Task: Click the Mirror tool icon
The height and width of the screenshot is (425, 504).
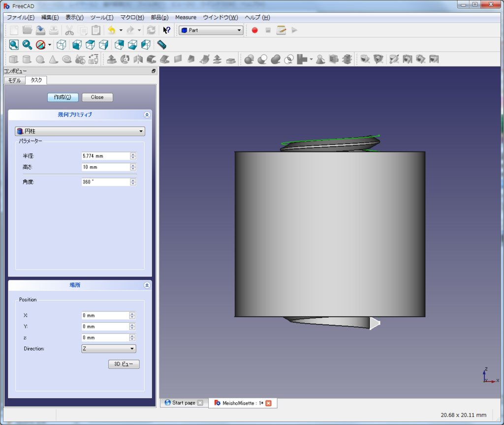Action: point(138,59)
